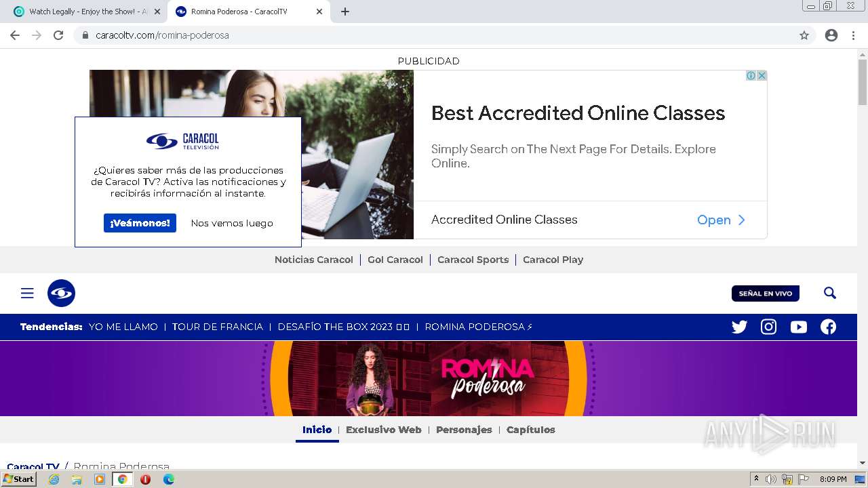Open Opera browser from taskbar
868x488 pixels.
click(145, 479)
